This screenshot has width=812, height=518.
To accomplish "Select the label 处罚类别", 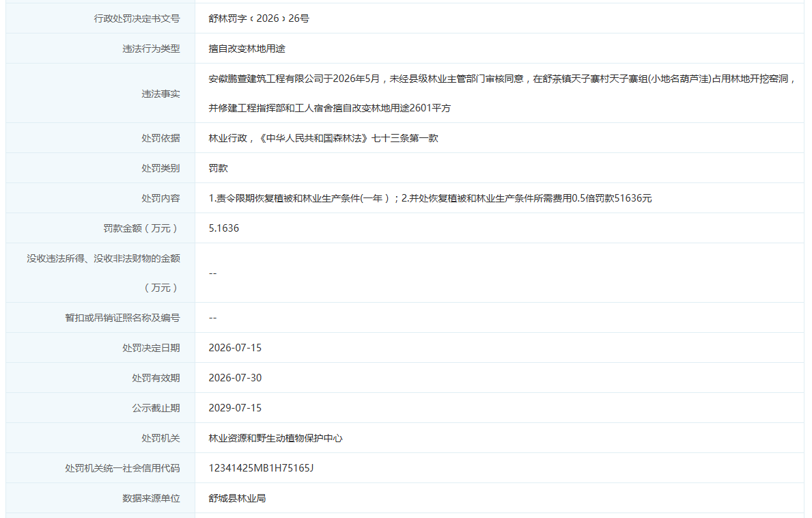I will coord(160,168).
